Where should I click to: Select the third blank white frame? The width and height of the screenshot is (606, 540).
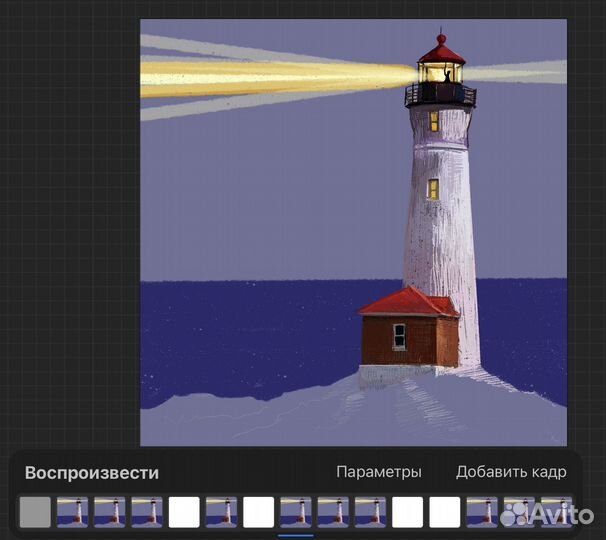pos(407,512)
